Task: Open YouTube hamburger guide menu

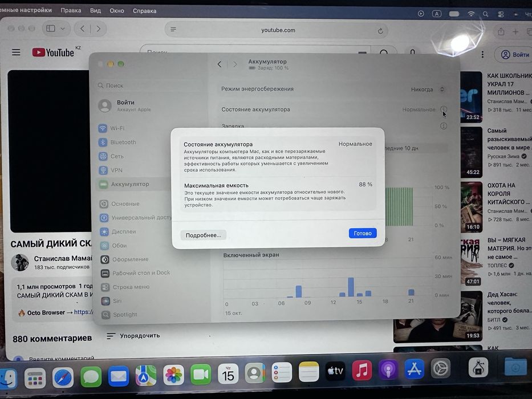Action: (x=16, y=52)
